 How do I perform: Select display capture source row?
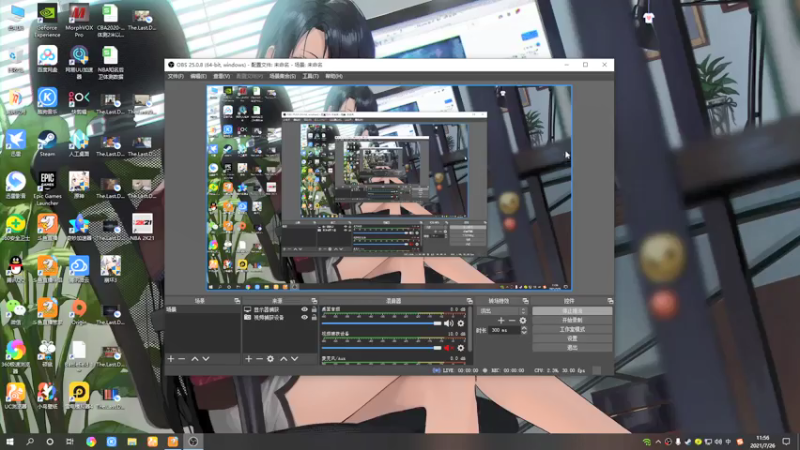[280, 310]
